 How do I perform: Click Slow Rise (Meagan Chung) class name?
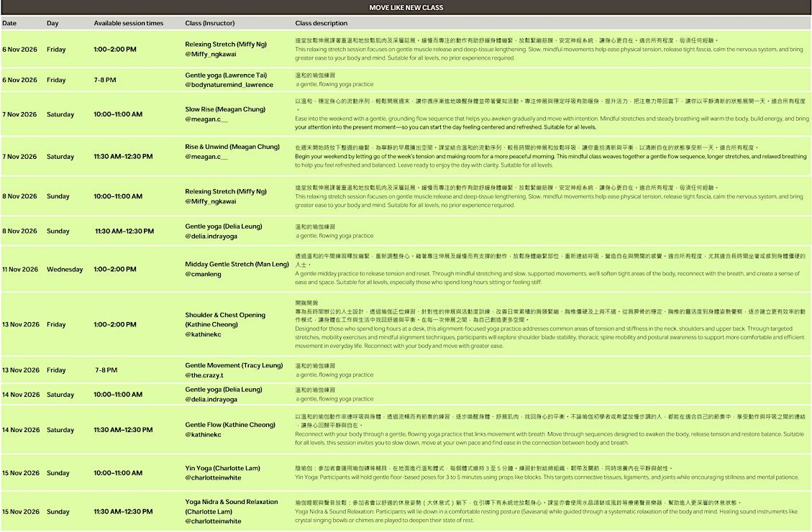(x=225, y=109)
